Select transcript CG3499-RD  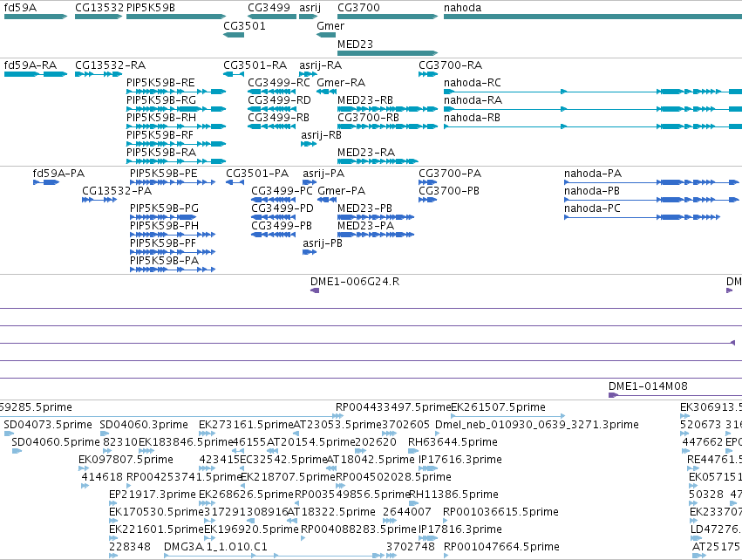point(279,100)
